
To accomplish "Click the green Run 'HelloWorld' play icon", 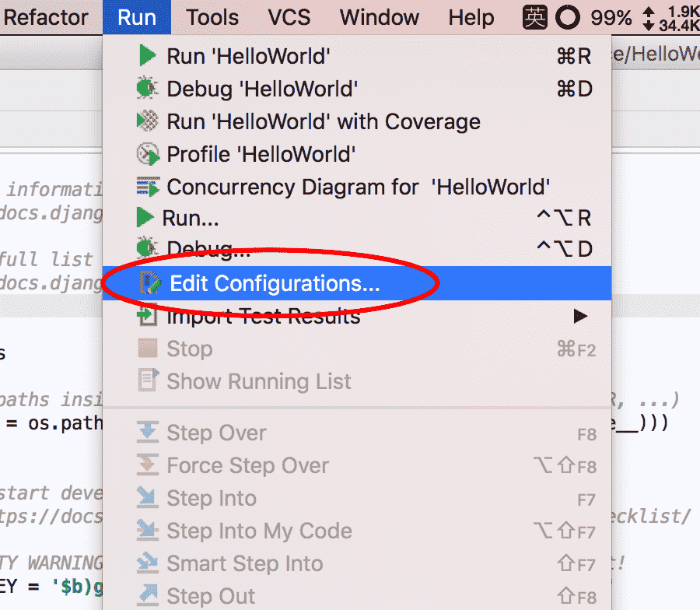I will pyautogui.click(x=147, y=56).
